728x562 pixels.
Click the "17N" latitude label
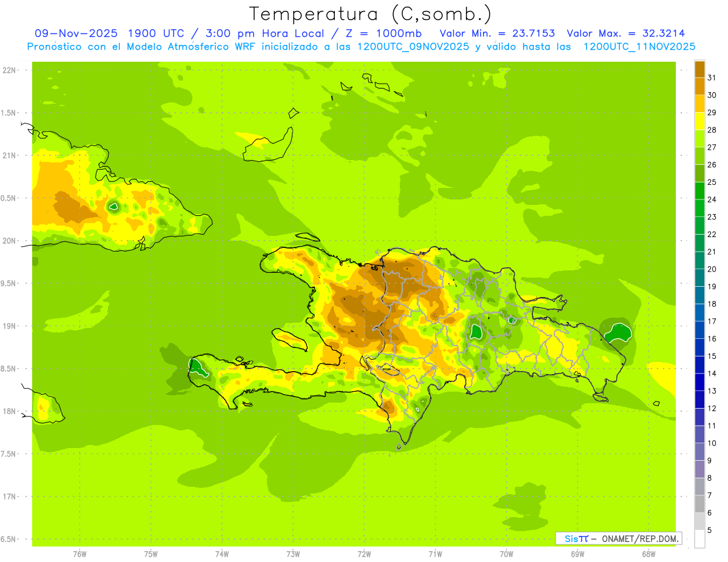point(9,497)
